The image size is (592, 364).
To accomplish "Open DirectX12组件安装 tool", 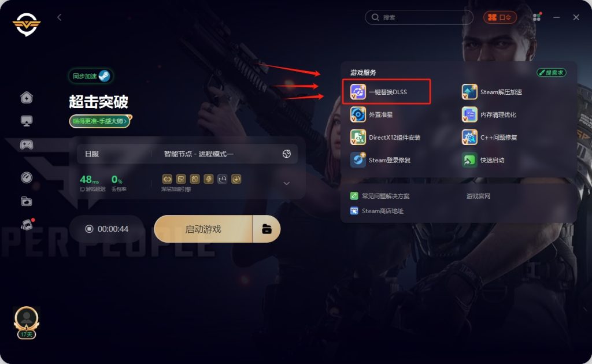I will pos(385,138).
